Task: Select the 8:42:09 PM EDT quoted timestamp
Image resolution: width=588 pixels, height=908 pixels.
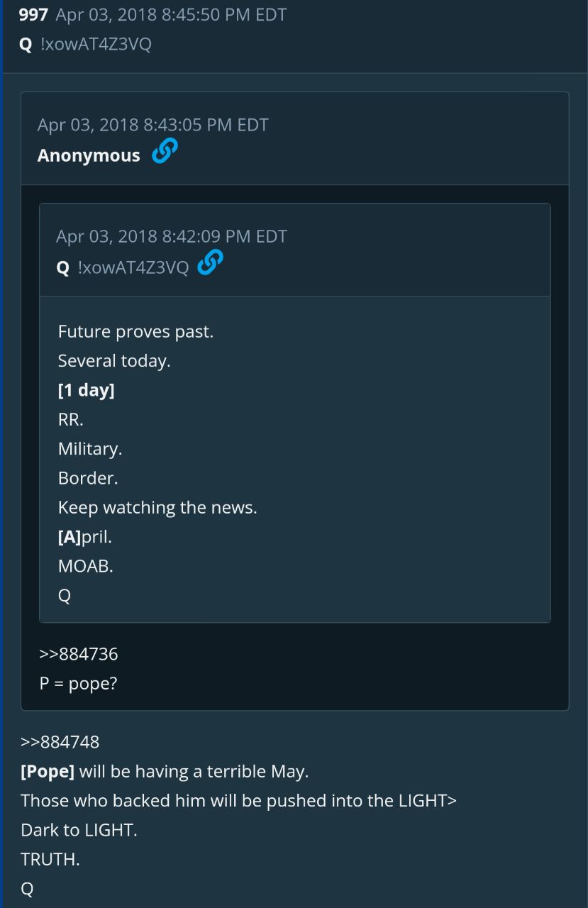Action: (x=172, y=237)
